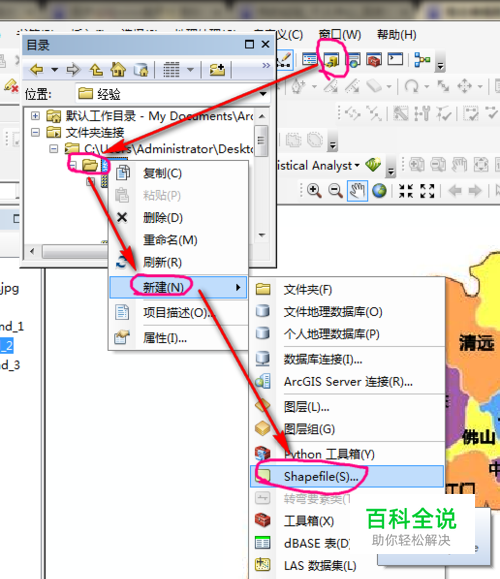Click the default geodatabase icon in Catalog
Image resolution: width=500 pixels, height=579 pixels.
[141, 69]
